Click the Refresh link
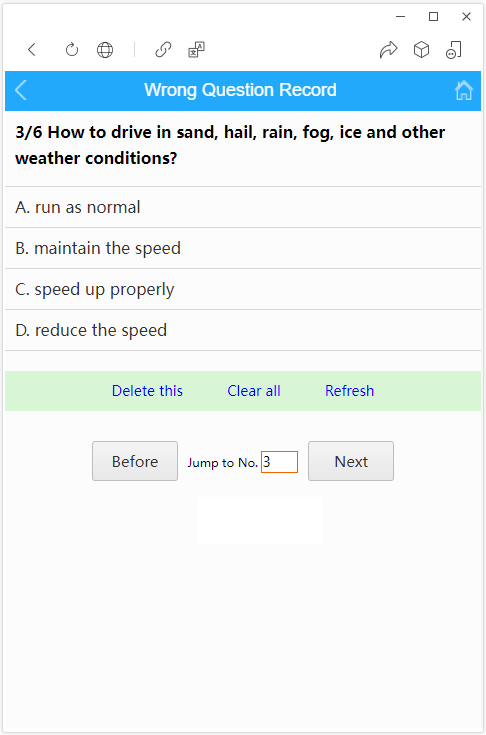Screen dimensions: 486x735 click(x=350, y=391)
